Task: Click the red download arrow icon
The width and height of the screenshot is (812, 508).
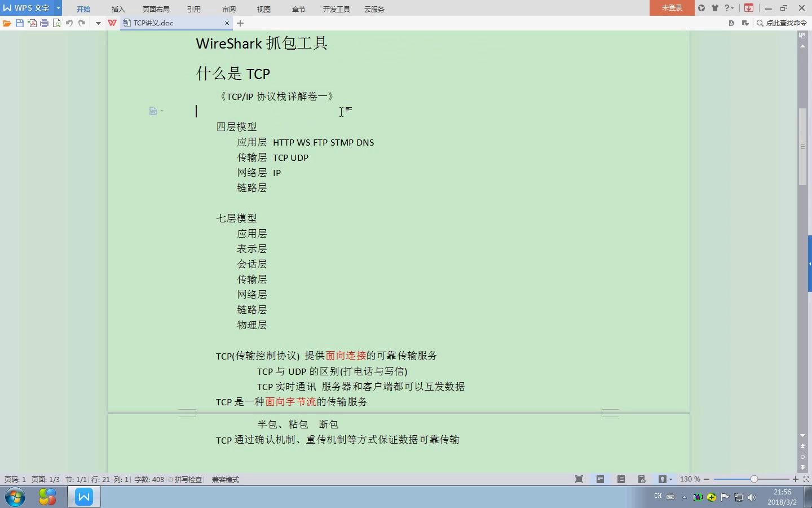Action: pyautogui.click(x=749, y=8)
